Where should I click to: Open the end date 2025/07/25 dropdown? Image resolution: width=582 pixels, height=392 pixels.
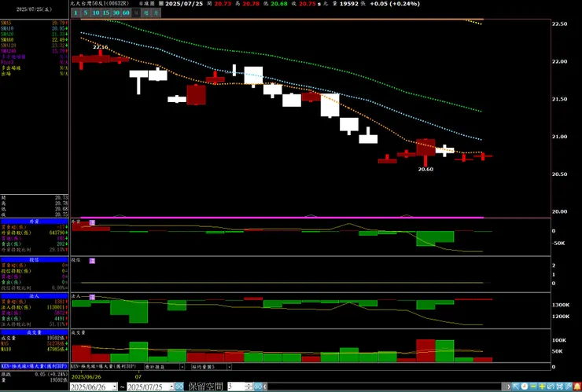pyautogui.click(x=171, y=387)
